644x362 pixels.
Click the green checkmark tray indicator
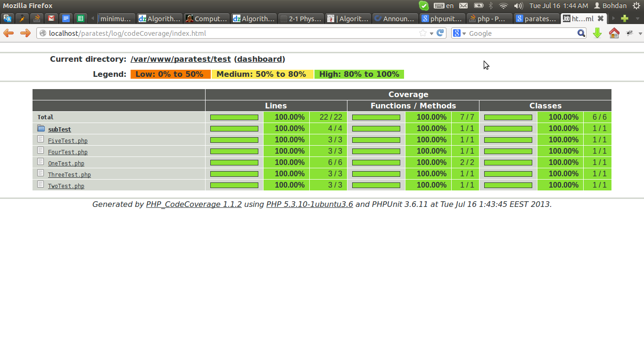pos(423,6)
